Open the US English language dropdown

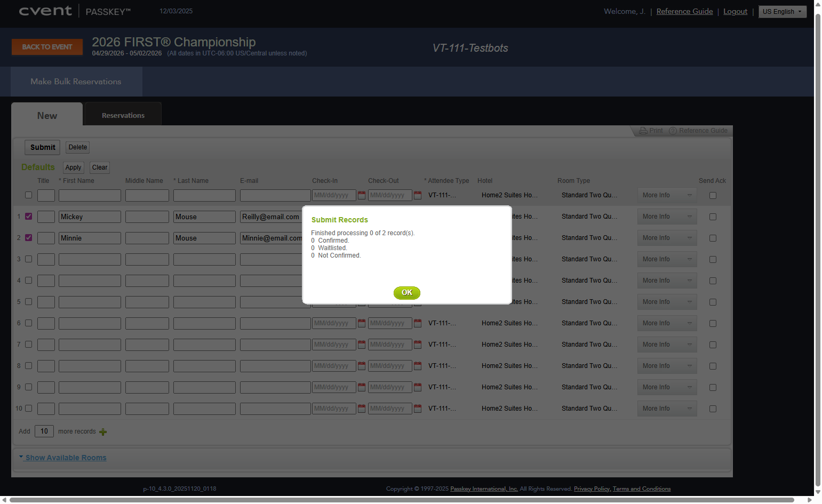pos(782,12)
